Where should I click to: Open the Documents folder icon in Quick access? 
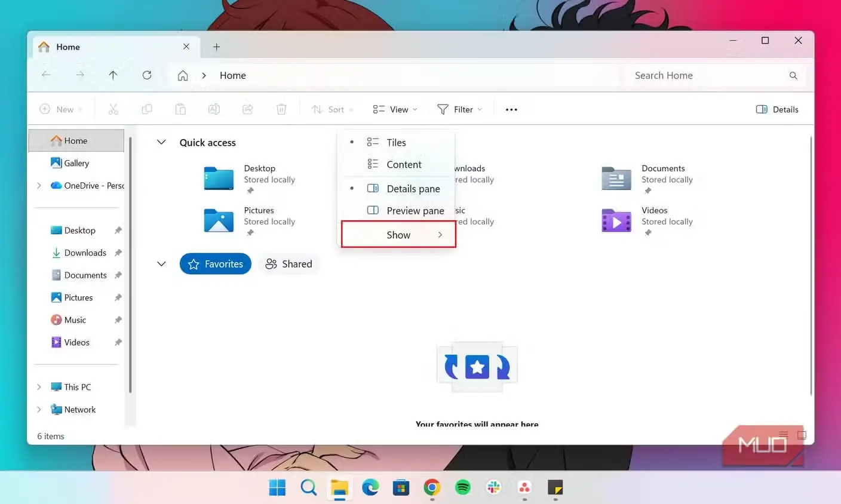(x=616, y=179)
